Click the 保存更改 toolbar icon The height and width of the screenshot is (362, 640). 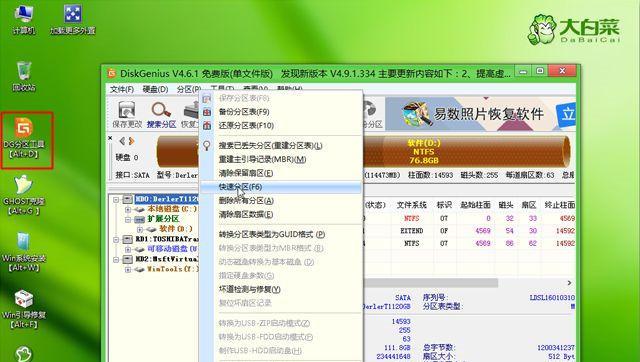[x=127, y=114]
